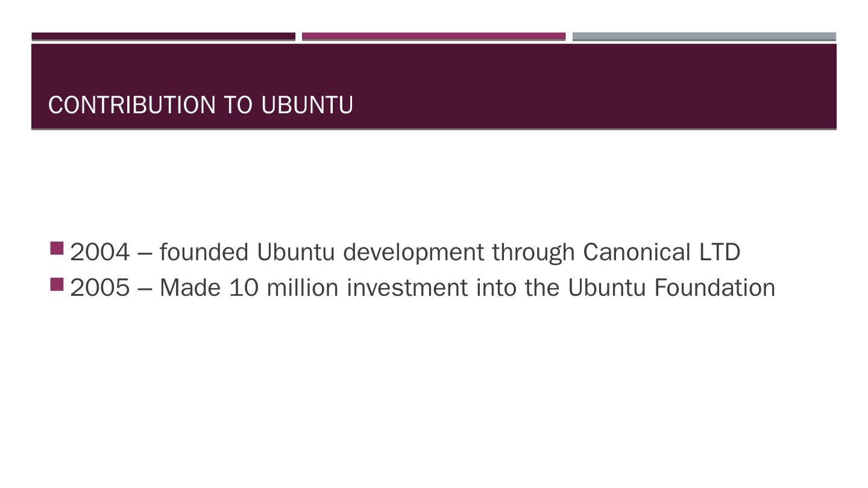
Task: Click the magenta accent bar at top center
Action: coord(433,37)
